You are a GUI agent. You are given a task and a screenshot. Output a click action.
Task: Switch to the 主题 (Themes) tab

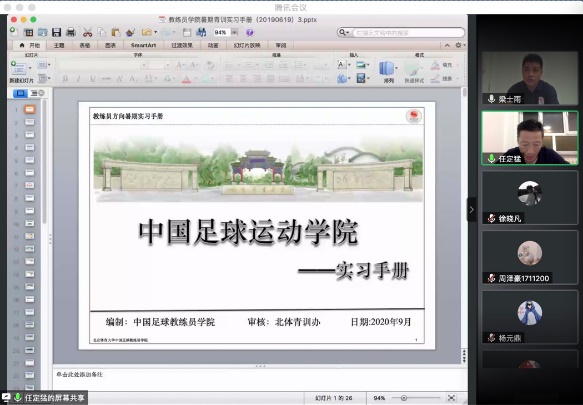pyautogui.click(x=59, y=45)
